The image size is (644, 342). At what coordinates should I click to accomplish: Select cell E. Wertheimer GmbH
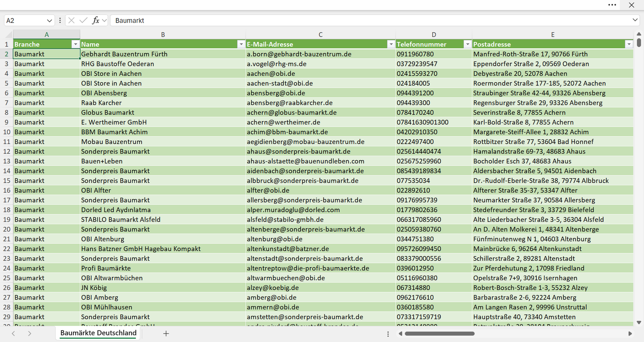coord(163,122)
